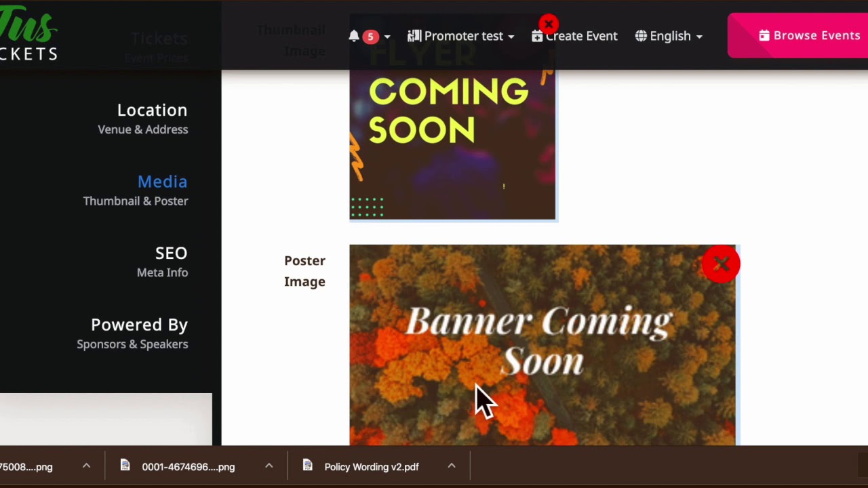
Task: Expand the notifications dropdown caret
Action: point(387,37)
